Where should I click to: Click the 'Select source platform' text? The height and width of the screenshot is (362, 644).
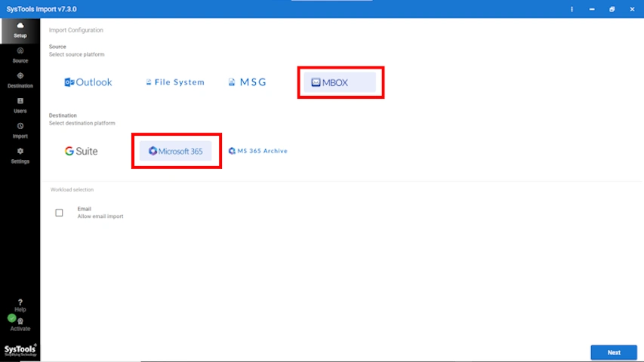(x=76, y=54)
